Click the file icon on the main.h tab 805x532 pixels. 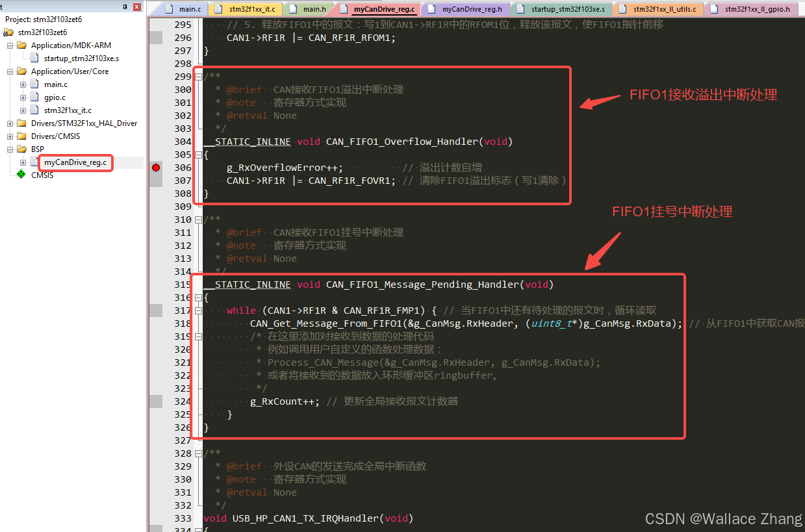tap(294, 9)
